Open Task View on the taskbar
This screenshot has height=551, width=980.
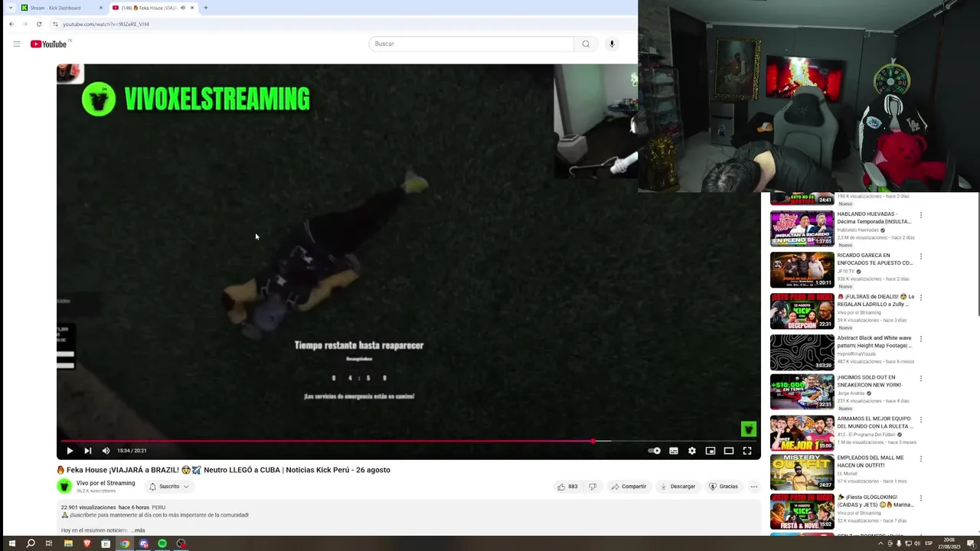[49, 543]
